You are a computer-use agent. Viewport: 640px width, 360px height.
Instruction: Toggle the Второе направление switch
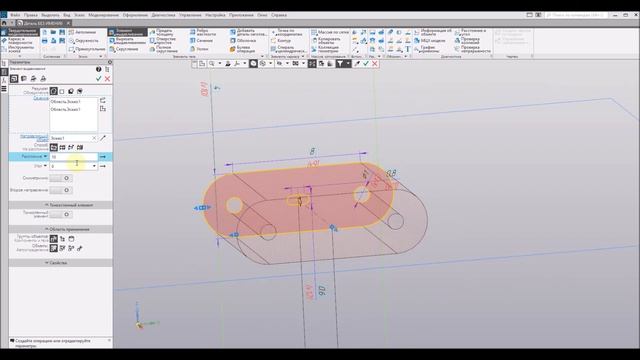(x=60, y=190)
